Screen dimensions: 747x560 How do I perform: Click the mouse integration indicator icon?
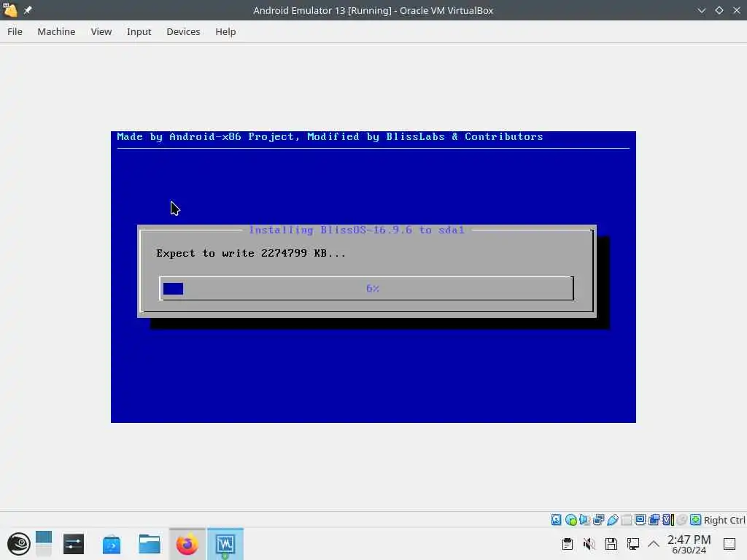coord(682,519)
